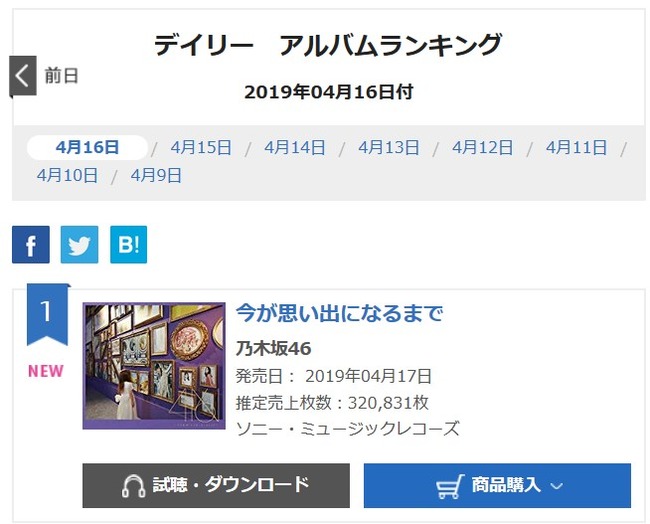Click the headphones icon for 試聴・ダウンロード
Image resolution: width=650 pixels, height=524 pixels.
click(x=133, y=485)
